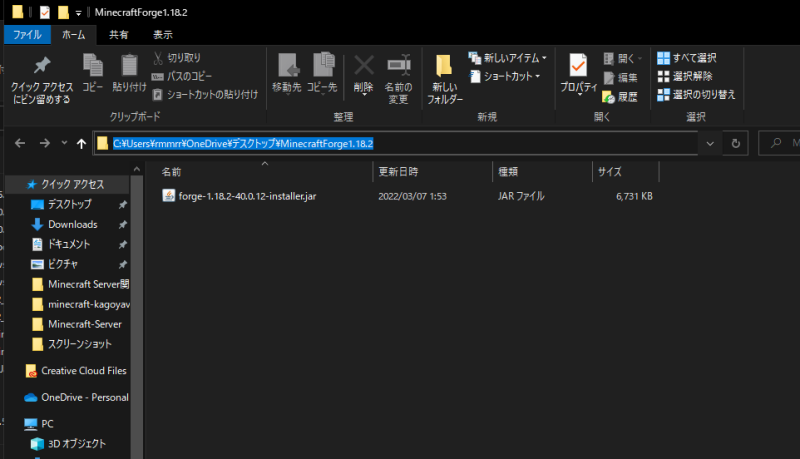Click properties icon in title bar quick access
Screen dimensions: 800x459
click(x=45, y=12)
